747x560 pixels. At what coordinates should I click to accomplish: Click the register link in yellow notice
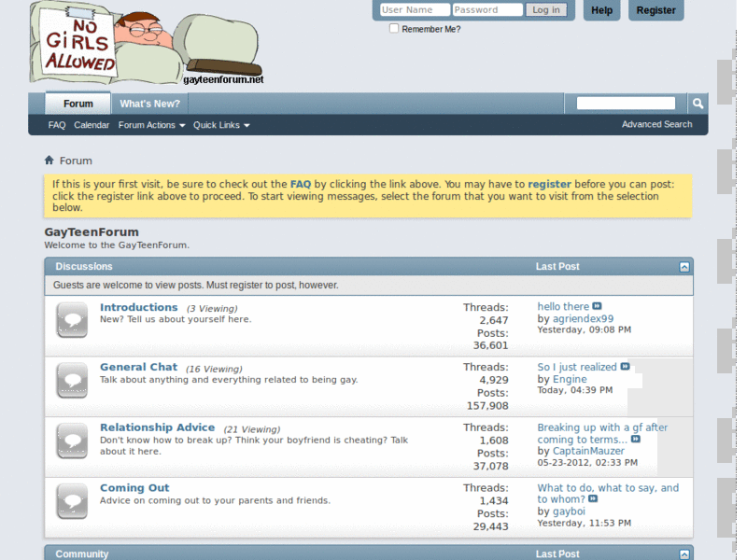click(x=549, y=184)
